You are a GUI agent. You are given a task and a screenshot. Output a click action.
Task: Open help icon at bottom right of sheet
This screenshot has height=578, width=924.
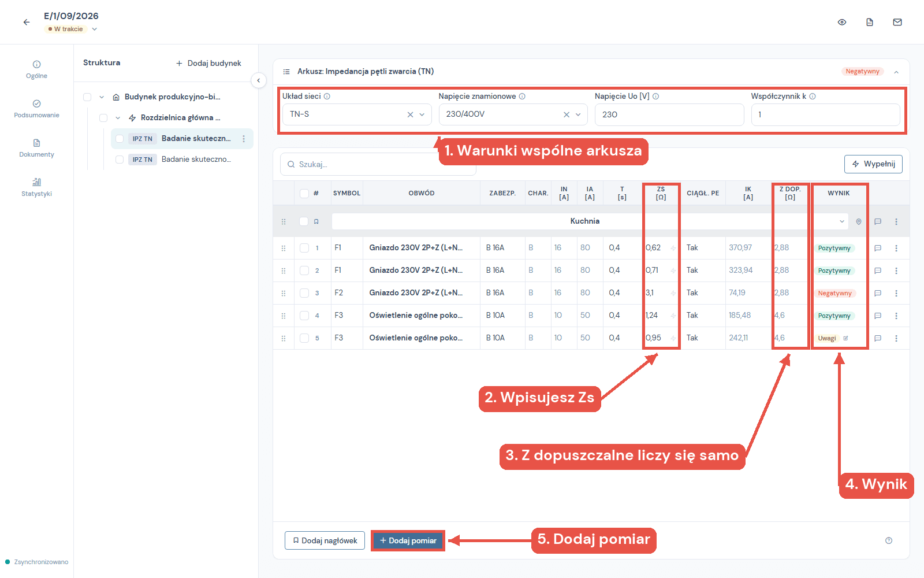(x=889, y=540)
